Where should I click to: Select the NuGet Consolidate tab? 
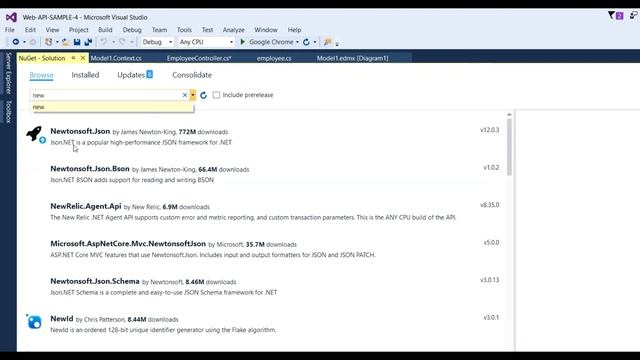(x=192, y=75)
